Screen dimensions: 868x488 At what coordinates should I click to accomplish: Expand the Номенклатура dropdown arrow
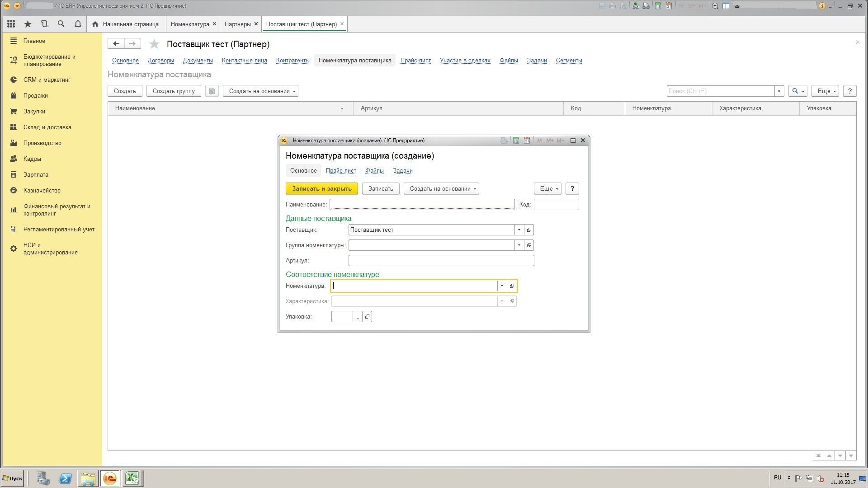tap(502, 286)
